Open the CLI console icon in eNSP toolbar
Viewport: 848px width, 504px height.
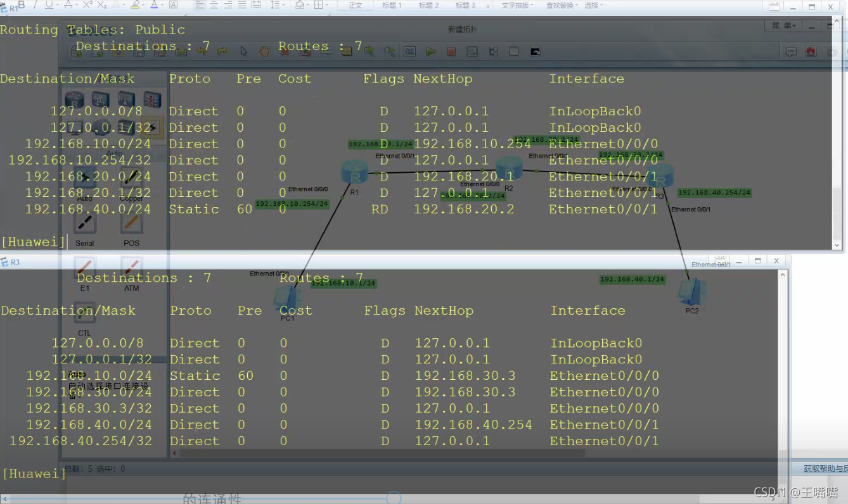[x=536, y=52]
